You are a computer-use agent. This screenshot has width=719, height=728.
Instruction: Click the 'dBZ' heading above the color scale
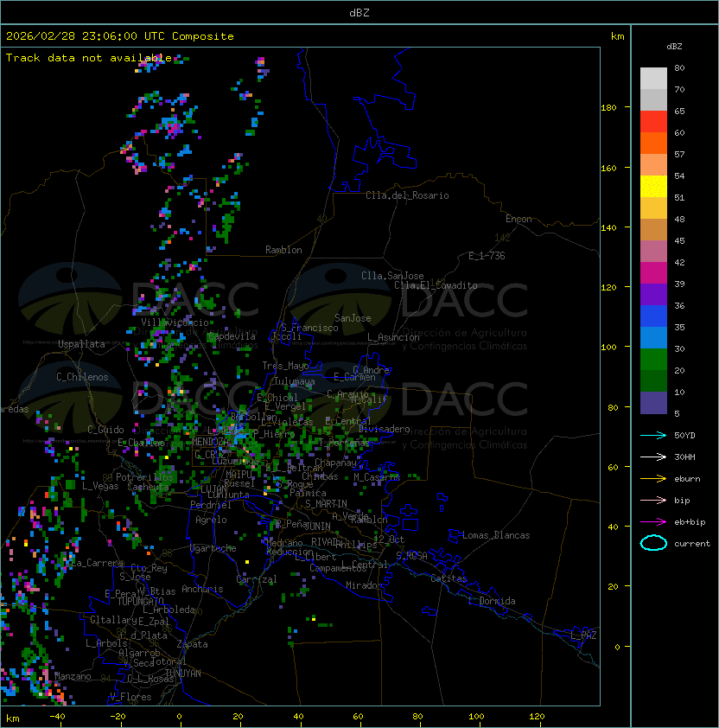(674, 47)
